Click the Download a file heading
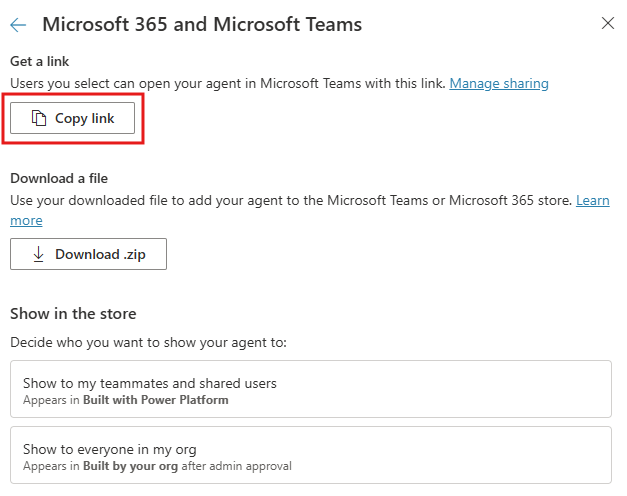Image resolution: width=627 pixels, height=496 pixels. coord(59,178)
